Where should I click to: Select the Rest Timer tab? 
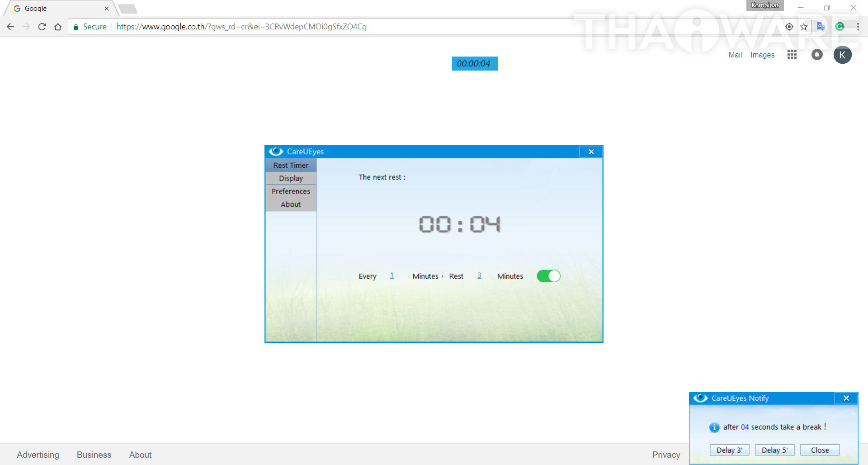click(x=291, y=165)
